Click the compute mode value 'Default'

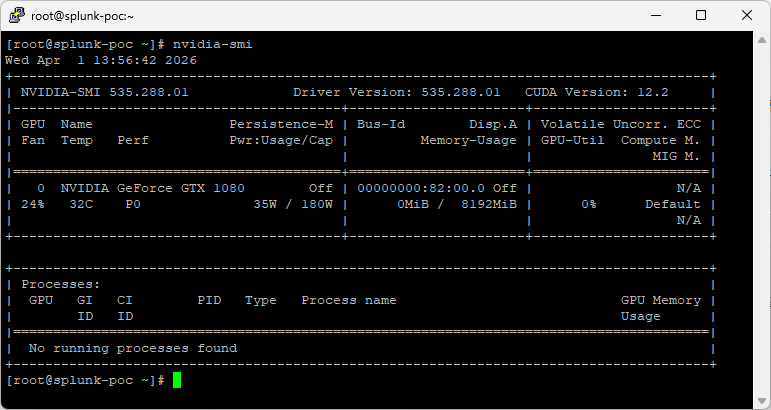click(673, 205)
